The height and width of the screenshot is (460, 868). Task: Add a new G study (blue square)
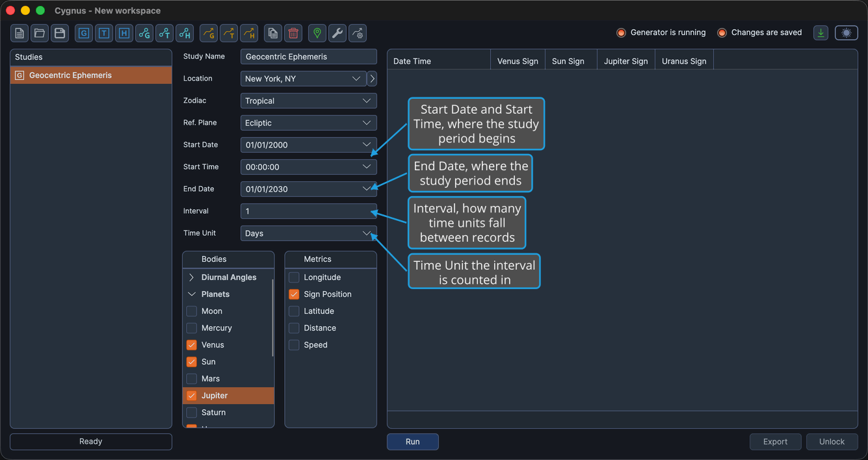[84, 33]
